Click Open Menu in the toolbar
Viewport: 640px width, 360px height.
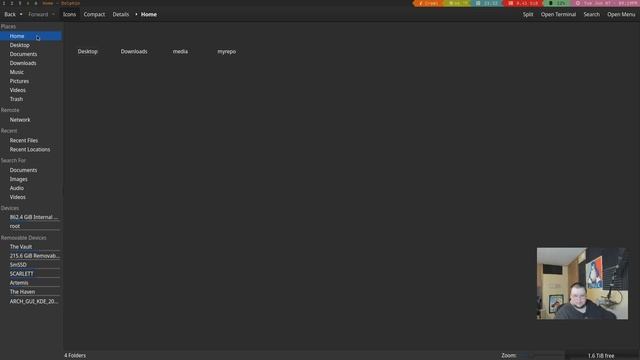click(621, 14)
